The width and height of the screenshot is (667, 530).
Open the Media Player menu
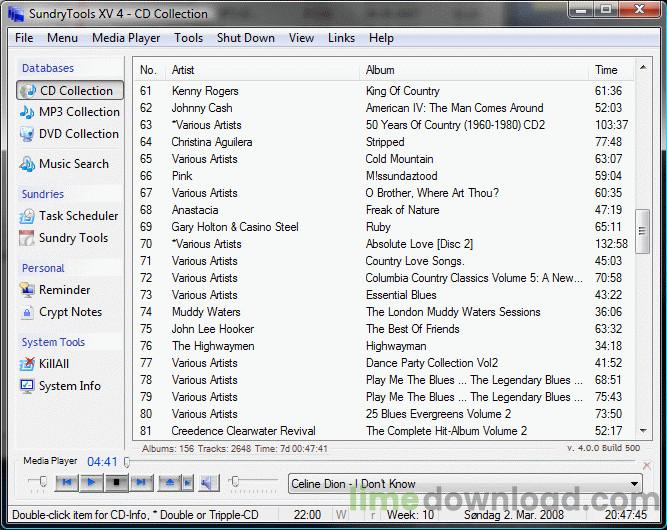tap(126, 38)
